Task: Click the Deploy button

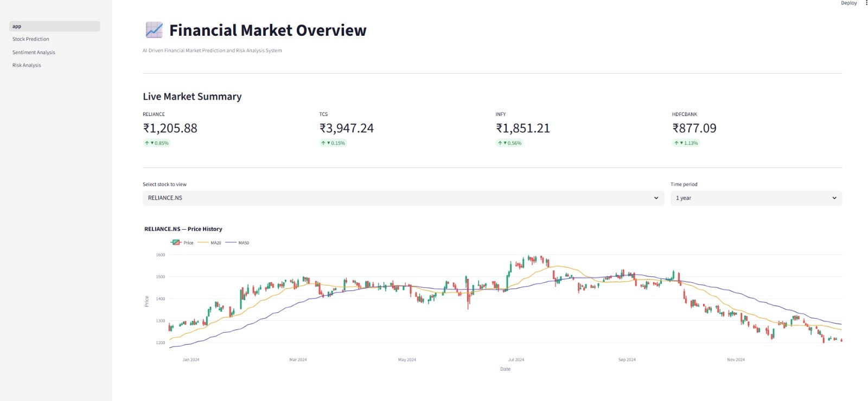Action: click(x=849, y=3)
